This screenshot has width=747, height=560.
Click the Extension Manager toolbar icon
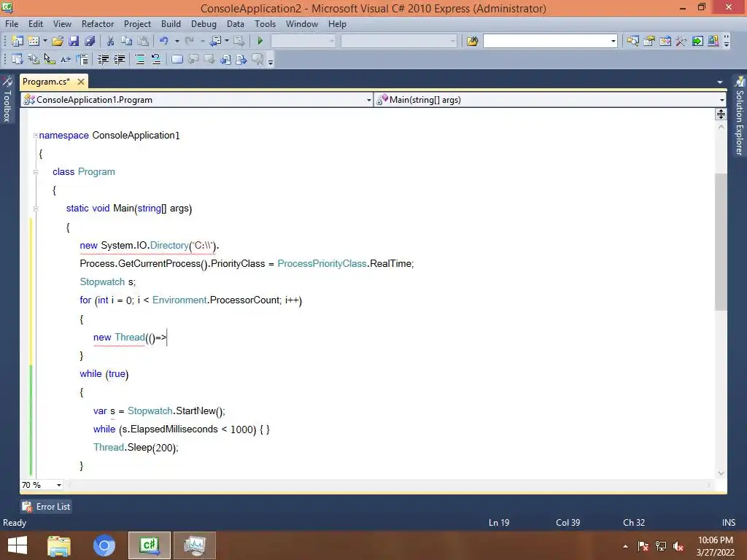click(x=713, y=41)
